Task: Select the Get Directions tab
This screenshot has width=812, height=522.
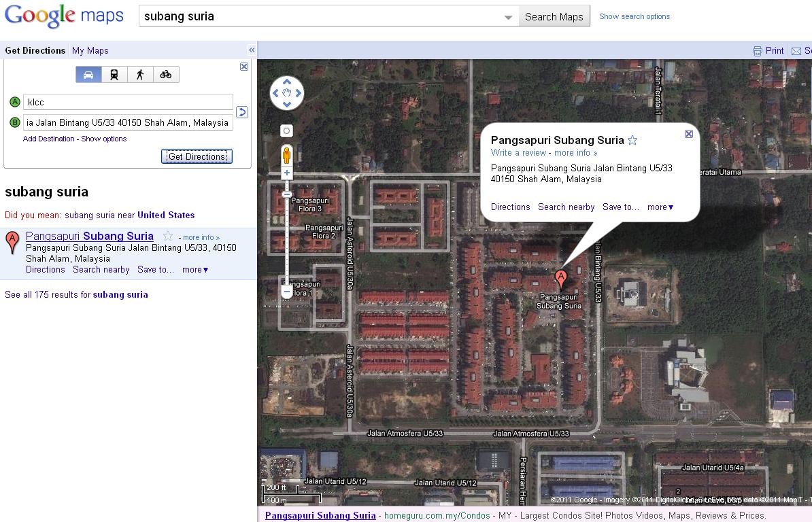Action: (x=35, y=50)
